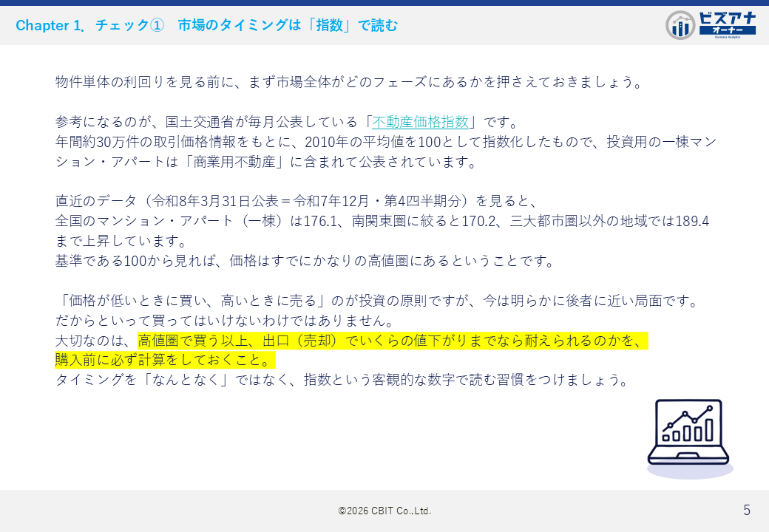Click the line starting ション・アパートは「商業用不動産」
Viewport: 769px width, 532px height.
[265, 162]
